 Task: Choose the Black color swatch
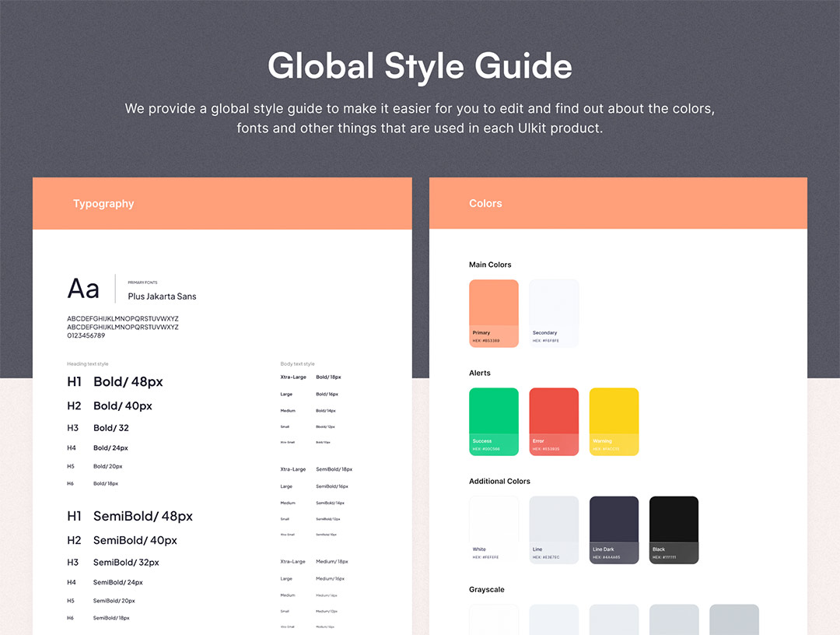tap(674, 529)
